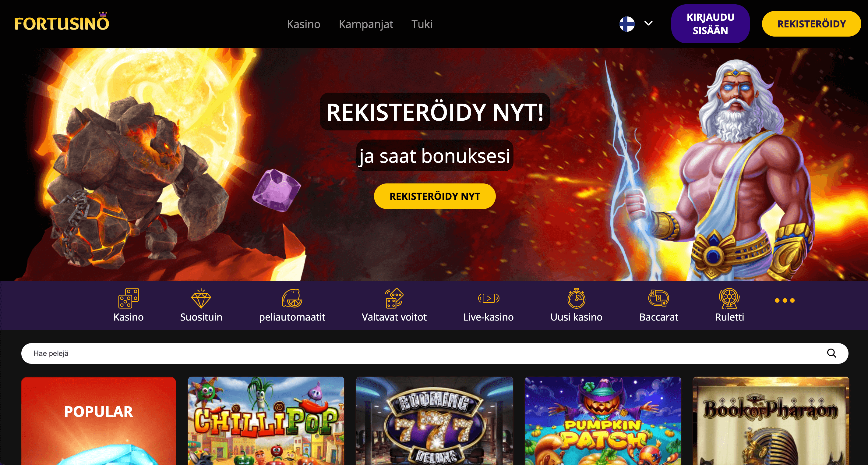
Task: Select the Ruletti wheel icon
Action: pos(729,298)
